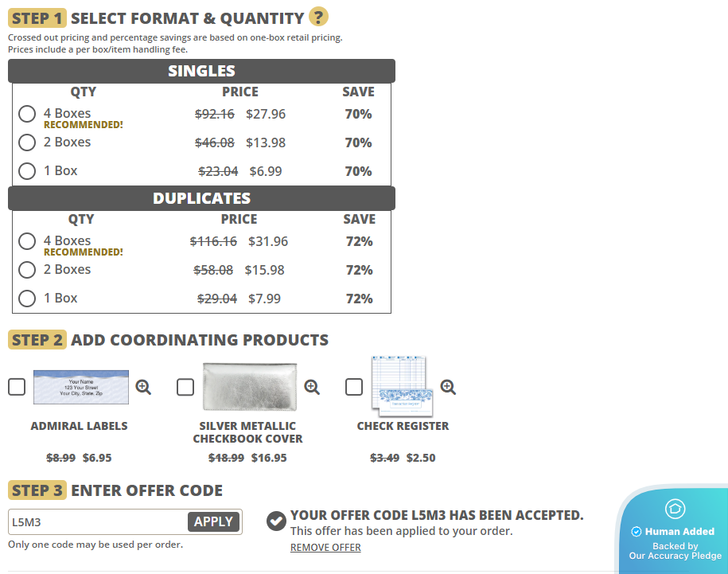Choose 2 Boxes Singles option
The height and width of the screenshot is (574, 728).
point(27,143)
